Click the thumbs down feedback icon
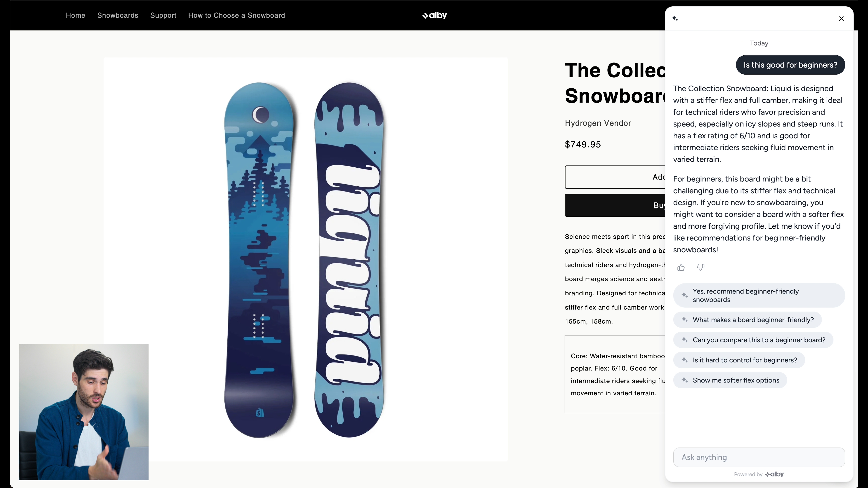This screenshot has width=868, height=488. click(701, 267)
